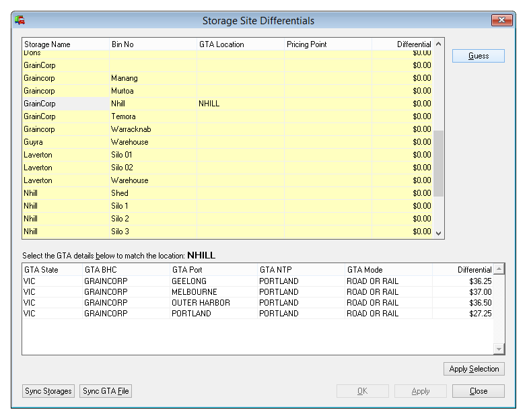This screenshot has height=420, width=529.
Task: Click GTA Location cell for Laverton Silo 01
Action: coord(240,155)
